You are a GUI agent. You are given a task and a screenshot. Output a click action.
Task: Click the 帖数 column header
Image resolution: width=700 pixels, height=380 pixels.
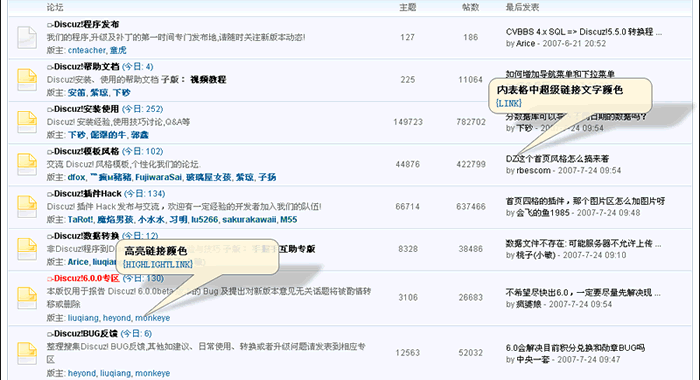click(x=471, y=7)
